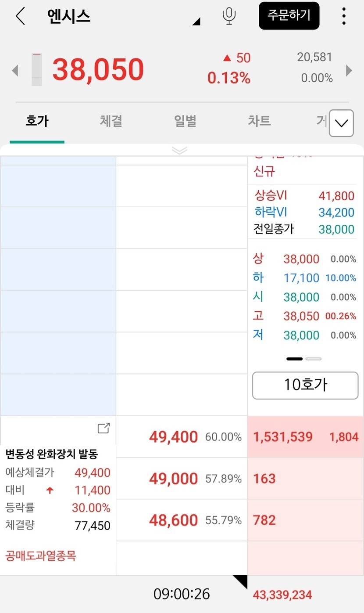Toggle the 10호가 view button
This screenshot has height=613, width=364.
[x=305, y=386]
